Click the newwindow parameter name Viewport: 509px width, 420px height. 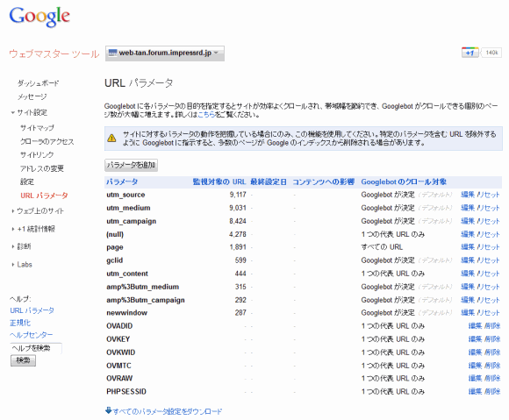coord(126,313)
